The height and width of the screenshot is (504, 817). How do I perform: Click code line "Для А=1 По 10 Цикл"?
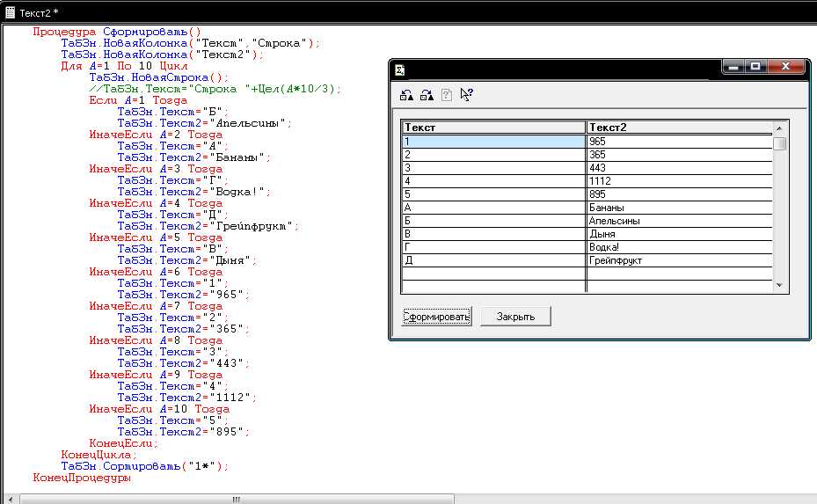[x=124, y=66]
